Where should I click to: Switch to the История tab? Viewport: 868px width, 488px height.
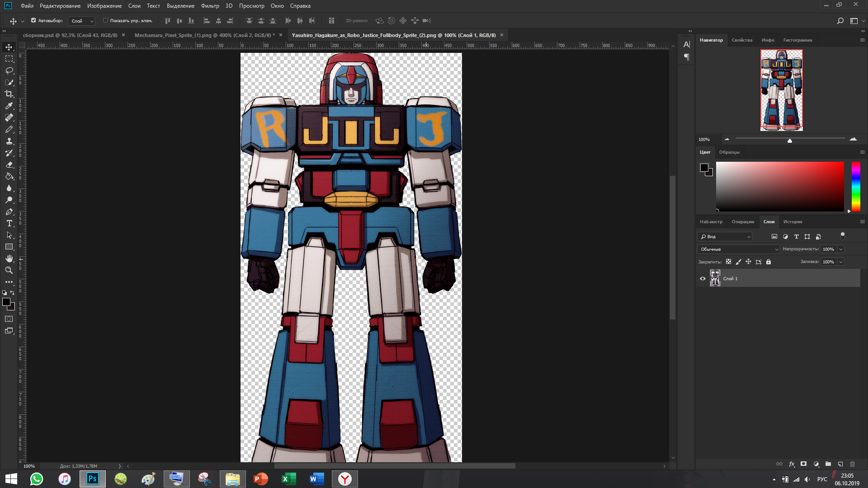(793, 221)
